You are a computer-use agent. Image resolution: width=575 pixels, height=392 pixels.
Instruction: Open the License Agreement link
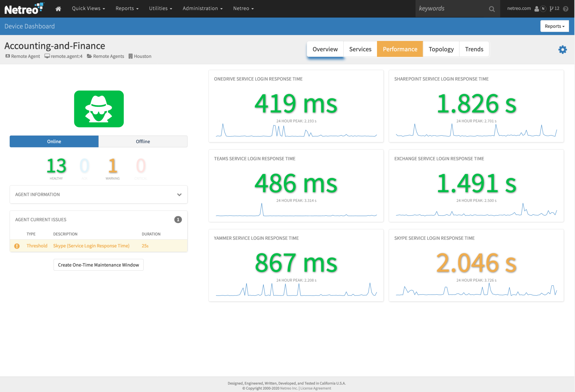coord(316,388)
